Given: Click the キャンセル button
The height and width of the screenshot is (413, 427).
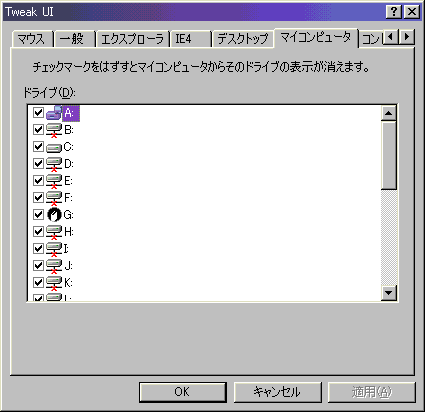Looking at the screenshot, I should click(277, 392).
